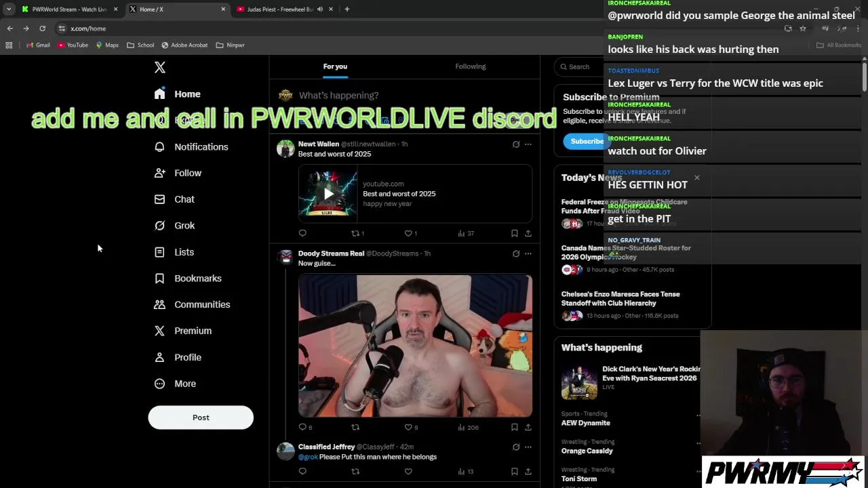View analytics of Doody Streams post
The height and width of the screenshot is (488, 868).
click(x=468, y=427)
